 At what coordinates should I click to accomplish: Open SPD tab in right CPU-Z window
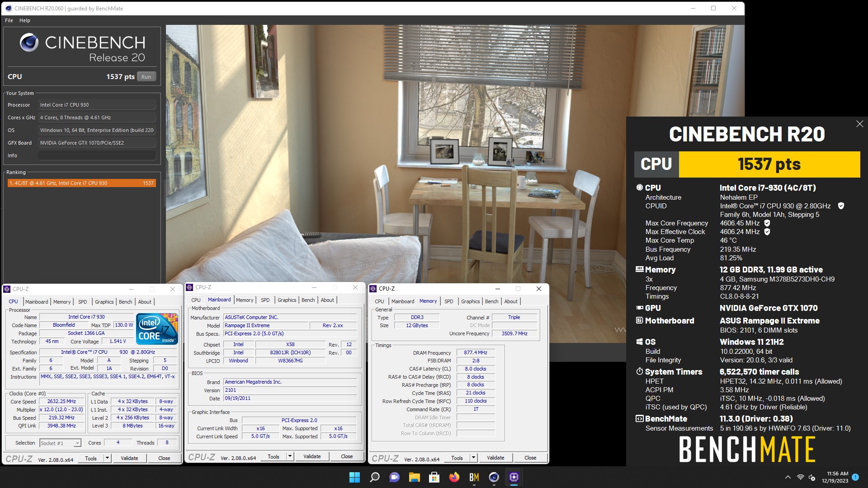point(449,301)
